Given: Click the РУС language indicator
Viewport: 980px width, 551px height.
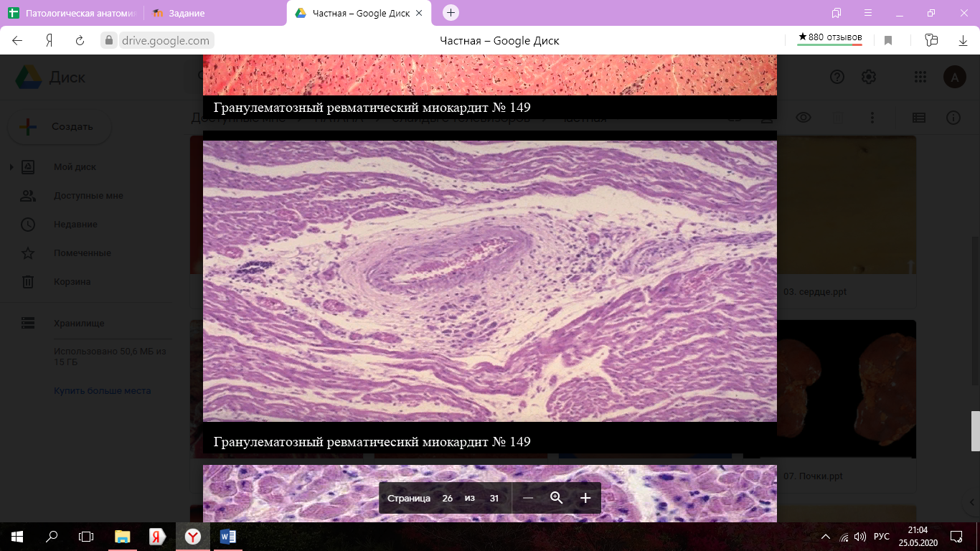Looking at the screenshot, I should point(882,537).
